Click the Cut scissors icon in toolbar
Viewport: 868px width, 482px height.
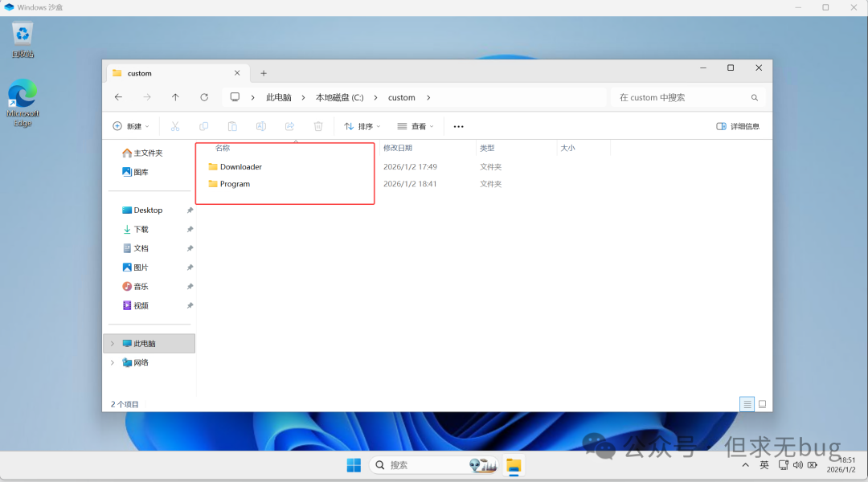[x=175, y=126]
